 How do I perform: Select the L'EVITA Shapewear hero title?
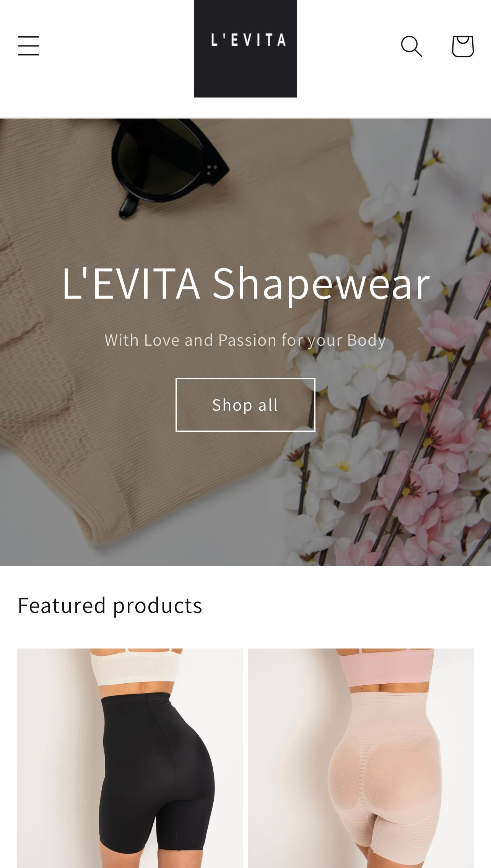245,284
